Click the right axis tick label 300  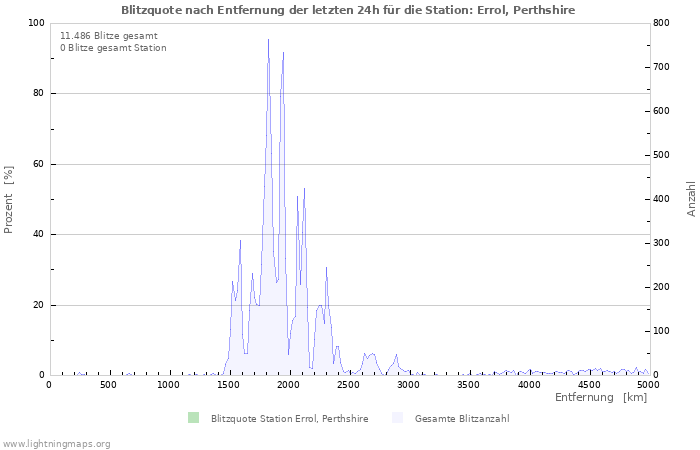pos(661,243)
